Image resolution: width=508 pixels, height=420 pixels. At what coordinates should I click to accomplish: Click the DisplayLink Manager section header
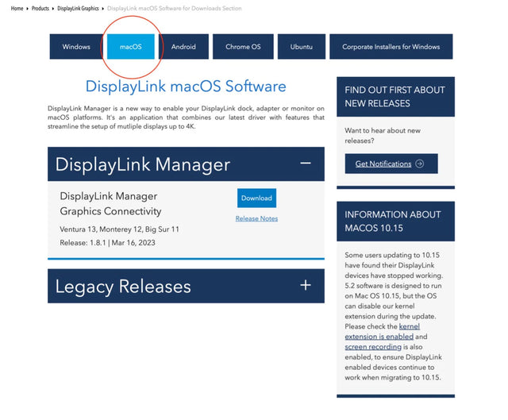186,164
